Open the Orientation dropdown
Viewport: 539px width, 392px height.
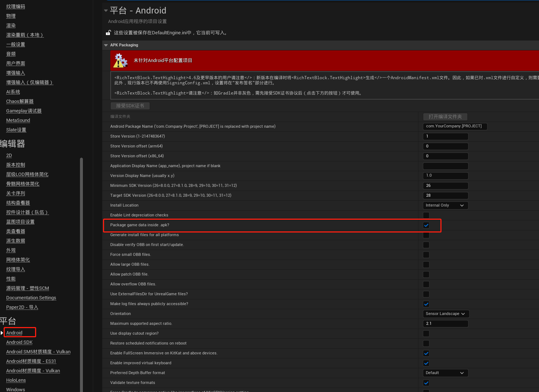pos(446,314)
